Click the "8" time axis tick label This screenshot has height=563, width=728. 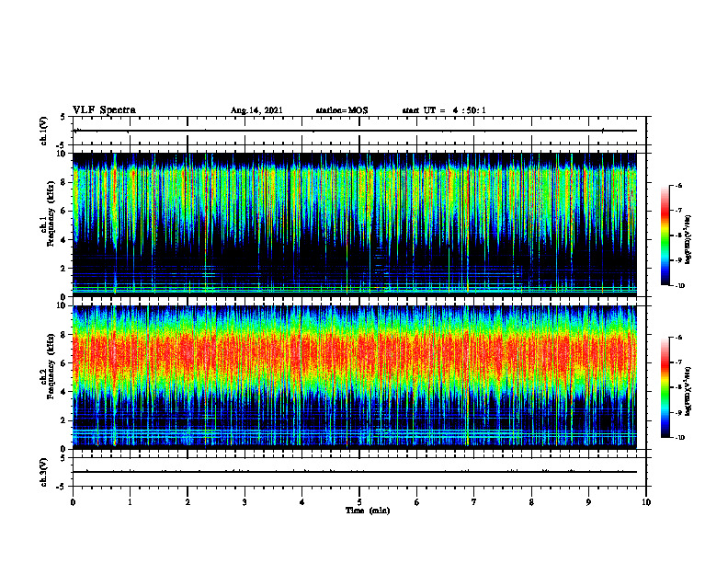pos(531,502)
